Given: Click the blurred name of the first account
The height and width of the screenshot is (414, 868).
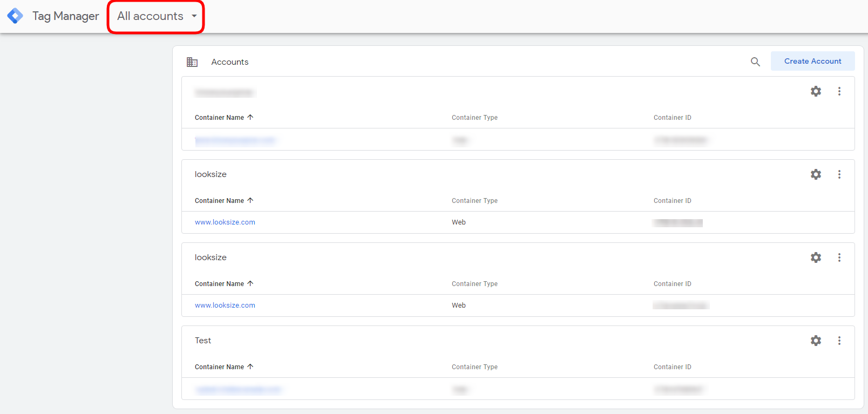Looking at the screenshot, I should coord(224,93).
